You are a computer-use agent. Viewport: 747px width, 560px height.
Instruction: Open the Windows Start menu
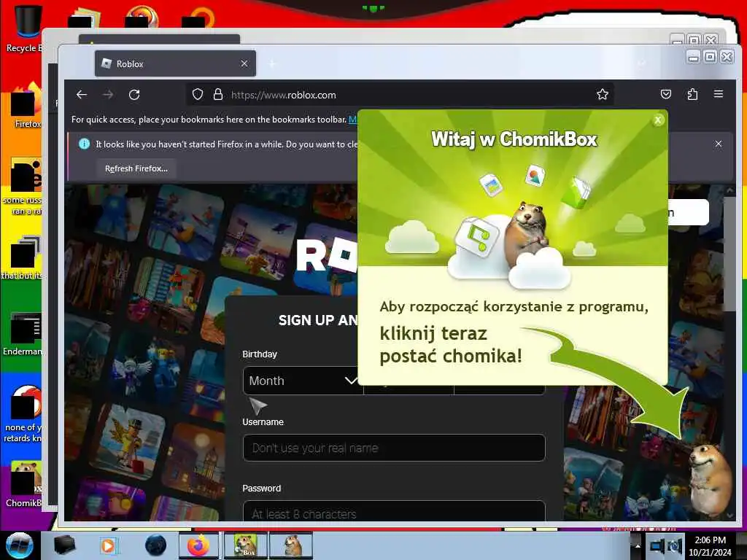click(20, 545)
